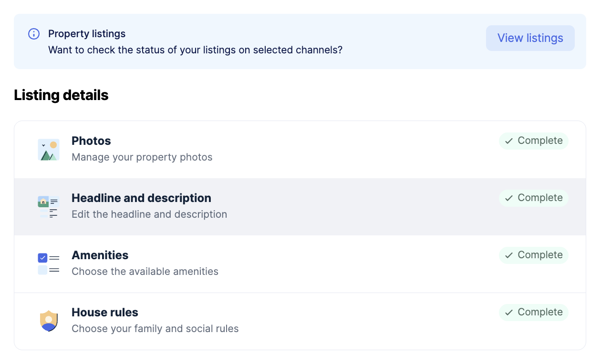The image size is (601, 364).
Task: Click the Amenities checklist icon
Action: (x=48, y=264)
